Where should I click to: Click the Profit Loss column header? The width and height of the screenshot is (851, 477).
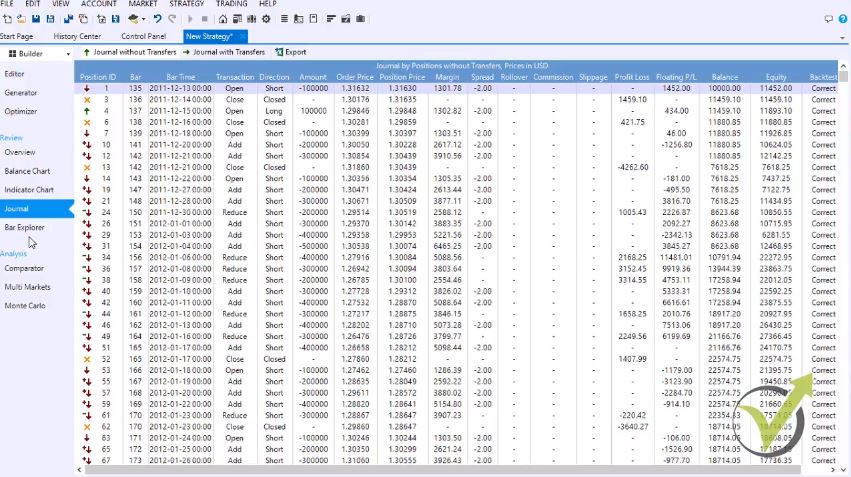coord(632,77)
